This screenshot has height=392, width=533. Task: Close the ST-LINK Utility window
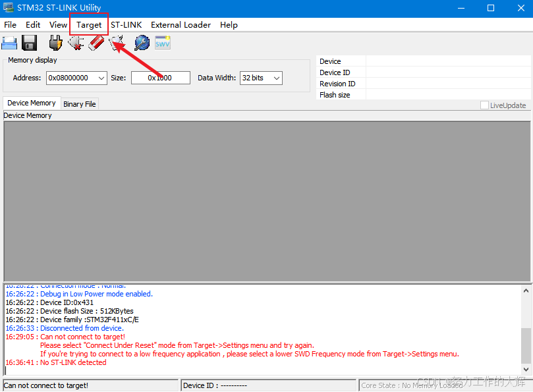520,8
